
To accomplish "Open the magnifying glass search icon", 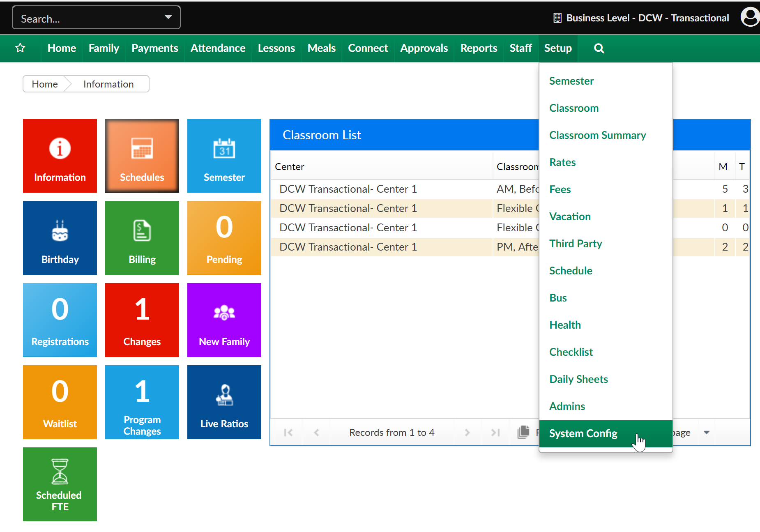I will click(599, 48).
